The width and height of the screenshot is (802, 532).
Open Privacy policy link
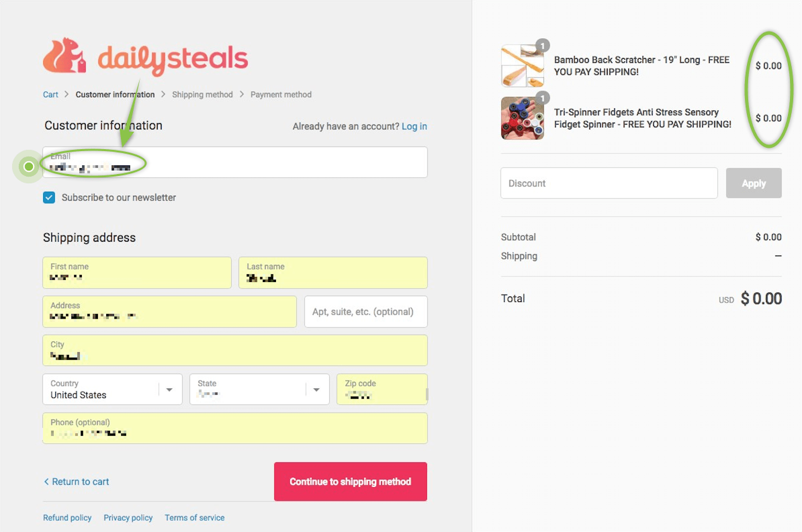click(128, 518)
